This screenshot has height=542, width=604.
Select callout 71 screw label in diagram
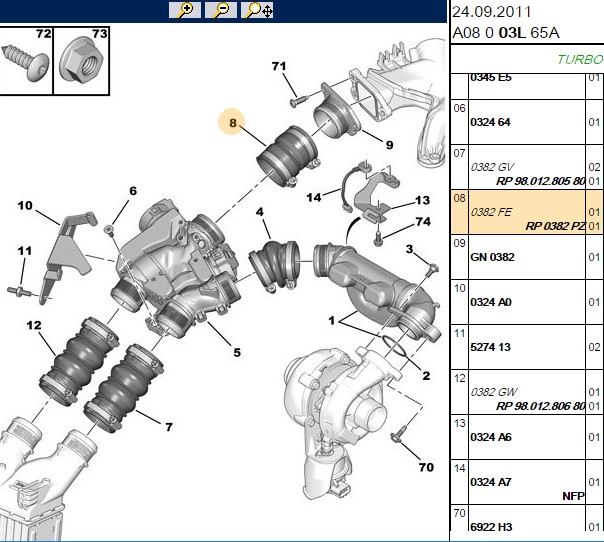pos(279,66)
